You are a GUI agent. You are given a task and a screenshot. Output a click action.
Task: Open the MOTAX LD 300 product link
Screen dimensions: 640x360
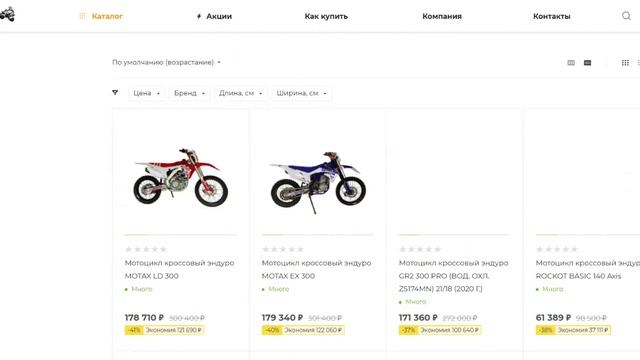(x=179, y=269)
